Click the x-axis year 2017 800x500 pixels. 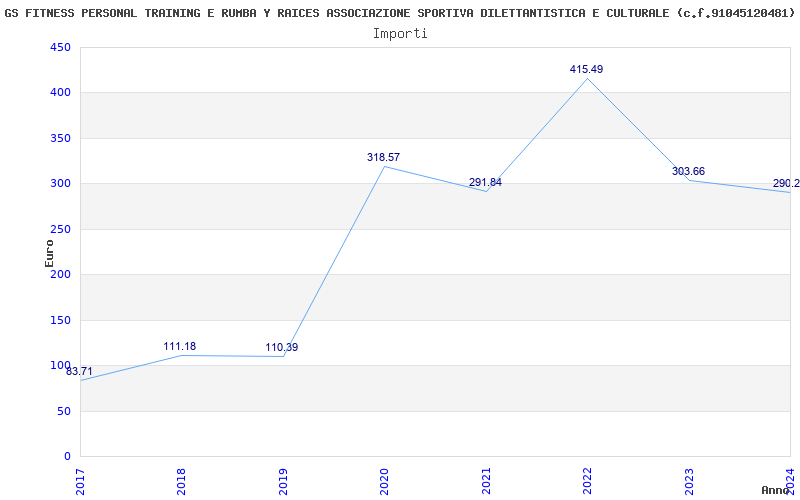click(81, 482)
